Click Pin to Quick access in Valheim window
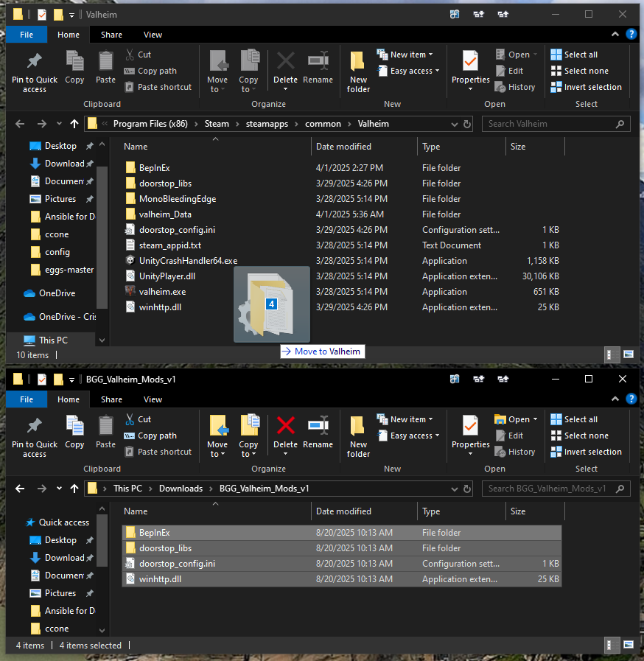This screenshot has height=661, width=644. 35,71
